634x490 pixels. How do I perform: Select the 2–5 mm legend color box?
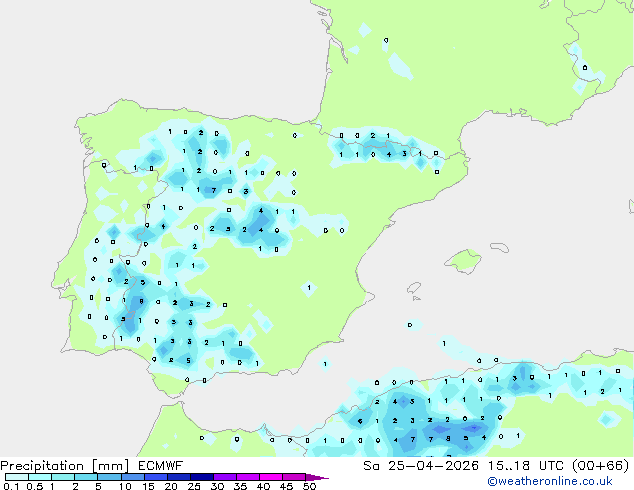pos(86,477)
